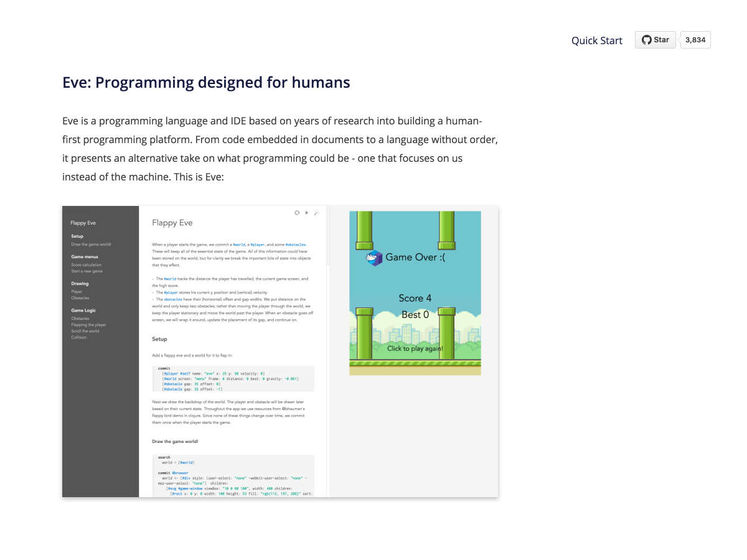747x560 pixels.
Task: Click the magic wand icon in the editor toolbar
Action: (x=316, y=213)
